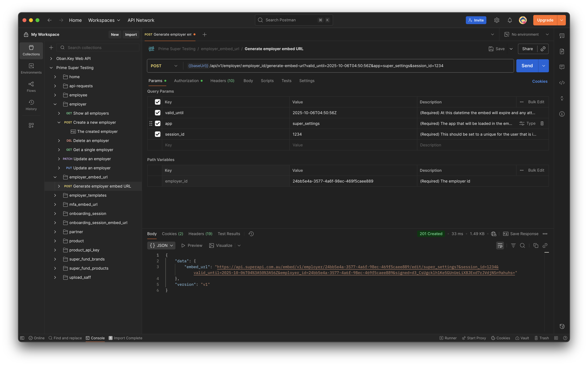Viewport: 588px width, 366px height.
Task: Click the code snippet icon
Action: coord(562,83)
